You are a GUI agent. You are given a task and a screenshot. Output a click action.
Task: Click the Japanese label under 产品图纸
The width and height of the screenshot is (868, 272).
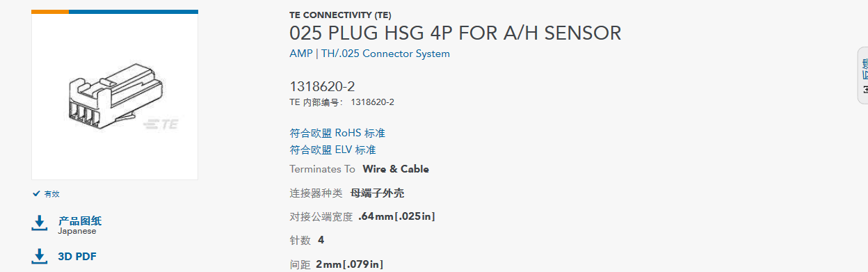coord(77,231)
